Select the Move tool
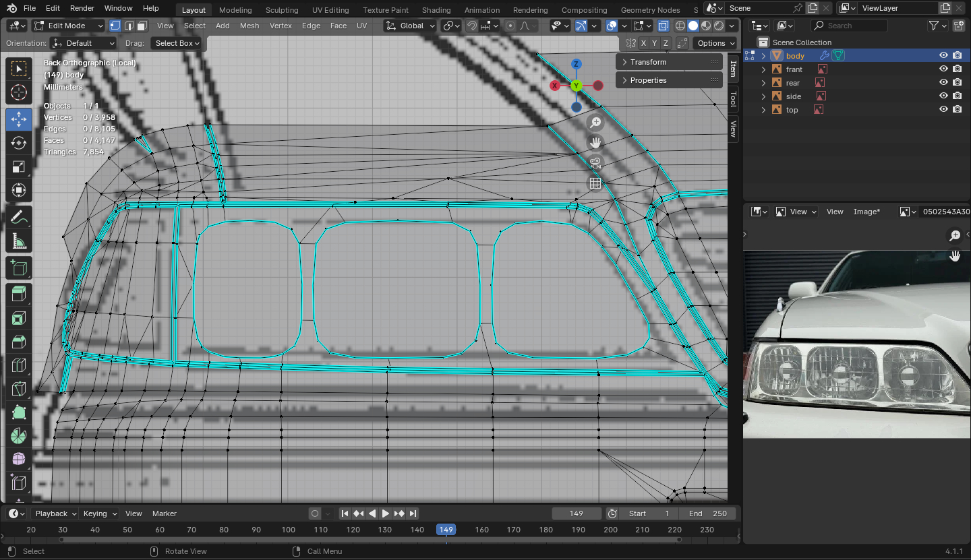This screenshot has height=560, width=971. click(19, 119)
